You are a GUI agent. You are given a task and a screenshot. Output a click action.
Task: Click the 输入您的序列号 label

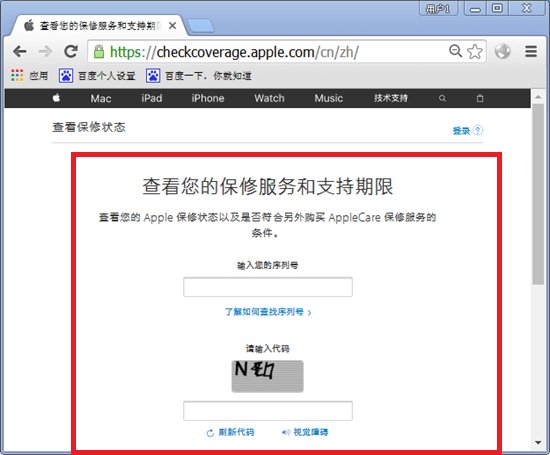[x=268, y=265]
